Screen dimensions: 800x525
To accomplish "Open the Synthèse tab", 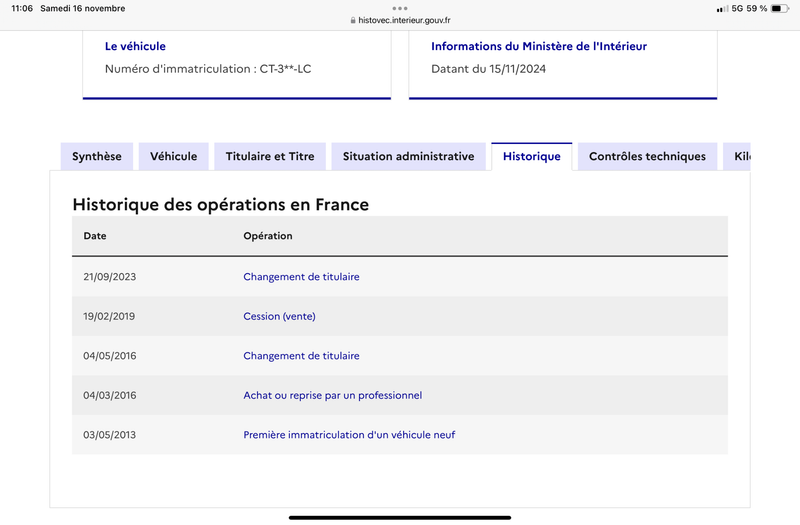I will point(97,156).
